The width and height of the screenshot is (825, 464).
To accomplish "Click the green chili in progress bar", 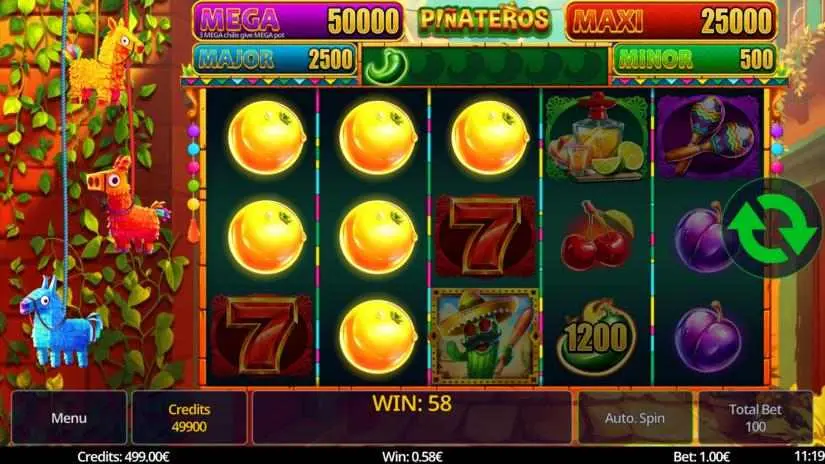I will coord(387,67).
